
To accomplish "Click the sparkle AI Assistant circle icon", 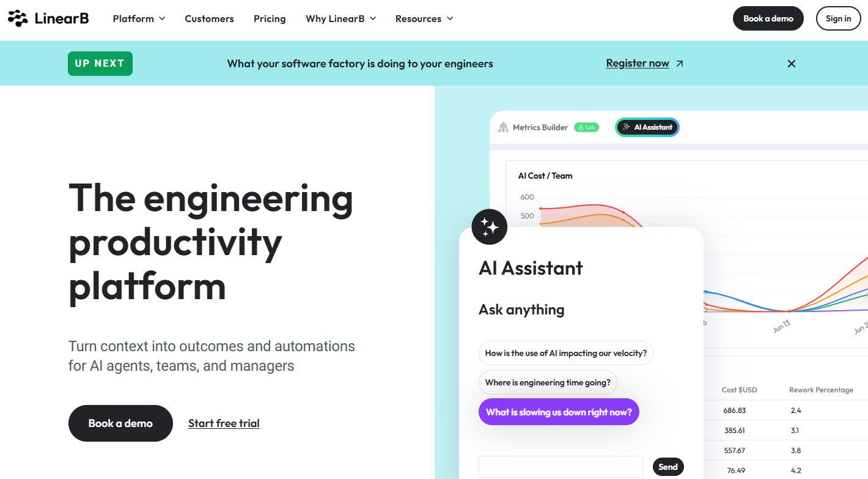I will [490, 227].
